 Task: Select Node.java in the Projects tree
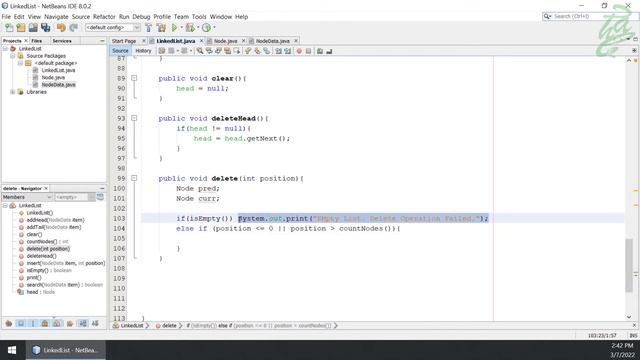tap(53, 78)
